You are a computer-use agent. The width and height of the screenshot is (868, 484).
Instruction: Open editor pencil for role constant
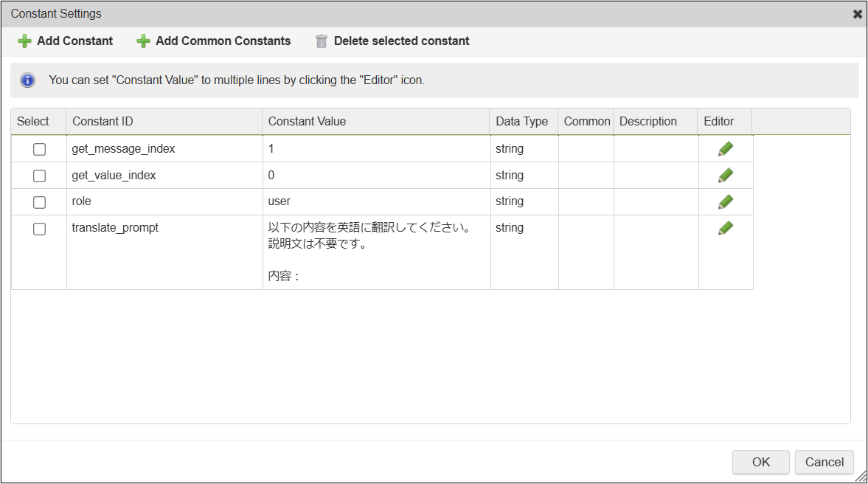725,201
